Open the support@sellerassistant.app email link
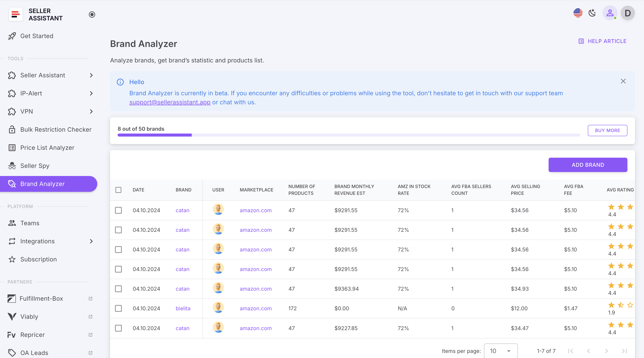The height and width of the screenshot is (358, 644). point(170,102)
